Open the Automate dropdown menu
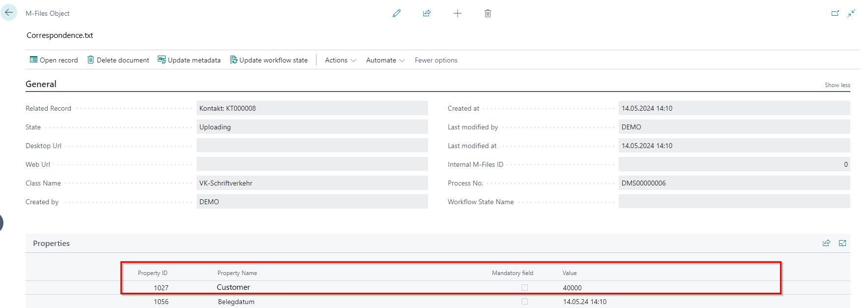This screenshot has width=868, height=308. (x=385, y=60)
